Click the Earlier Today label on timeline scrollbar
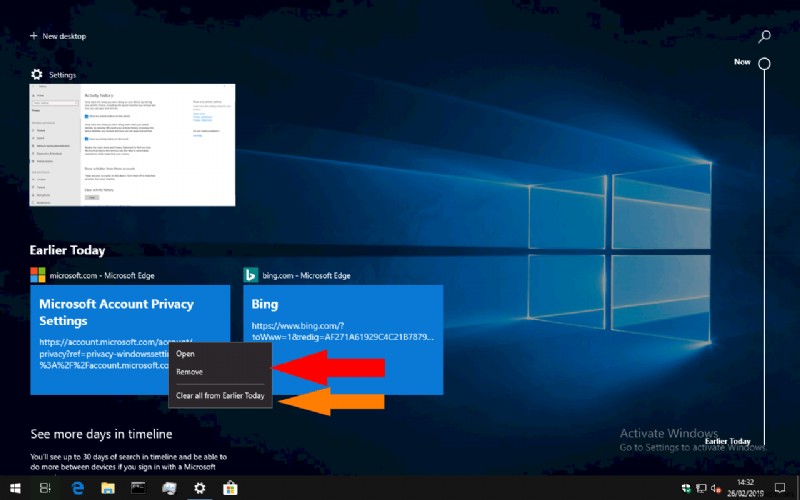800x500 pixels. point(728,441)
